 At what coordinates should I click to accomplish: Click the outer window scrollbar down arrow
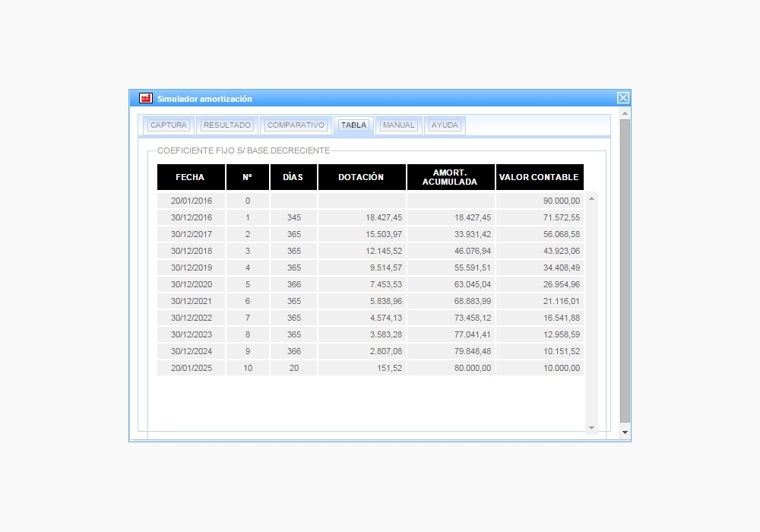tap(625, 432)
